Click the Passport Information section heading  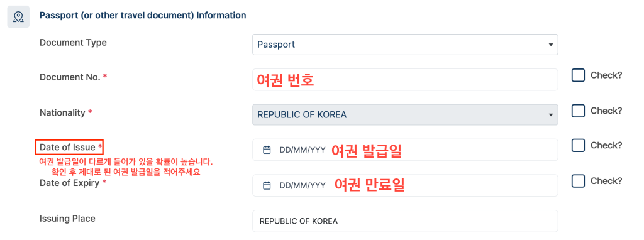point(143,16)
